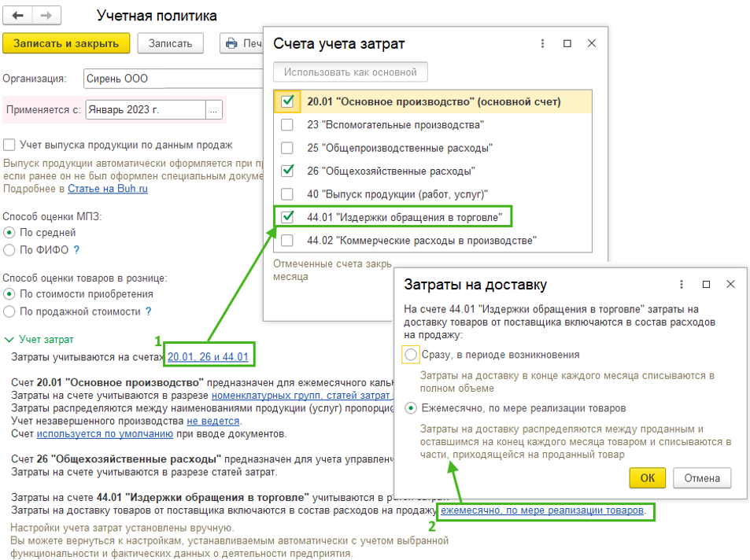Click the не ведется link
Image resolution: width=750 pixels, height=560 pixels.
212,421
